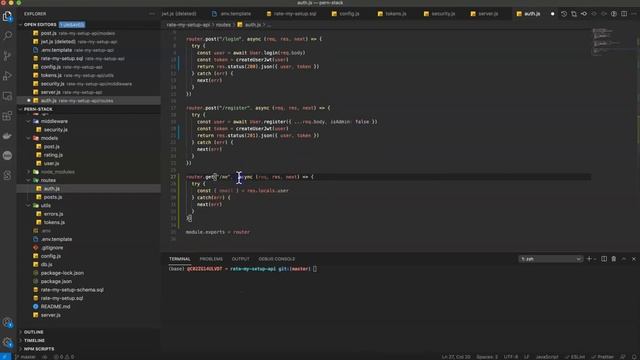Viewport: 640px width, 360px height.
Task: Switch to the security.js editor tab
Action: point(440,14)
